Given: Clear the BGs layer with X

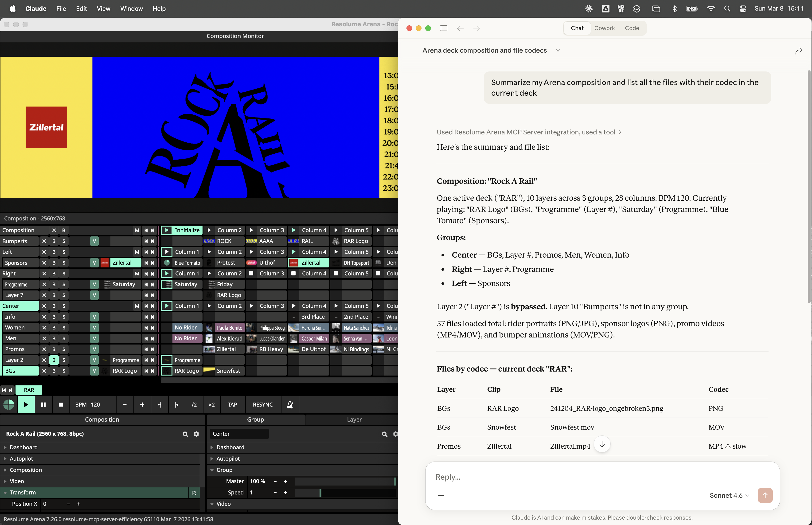Looking at the screenshot, I should click(44, 371).
